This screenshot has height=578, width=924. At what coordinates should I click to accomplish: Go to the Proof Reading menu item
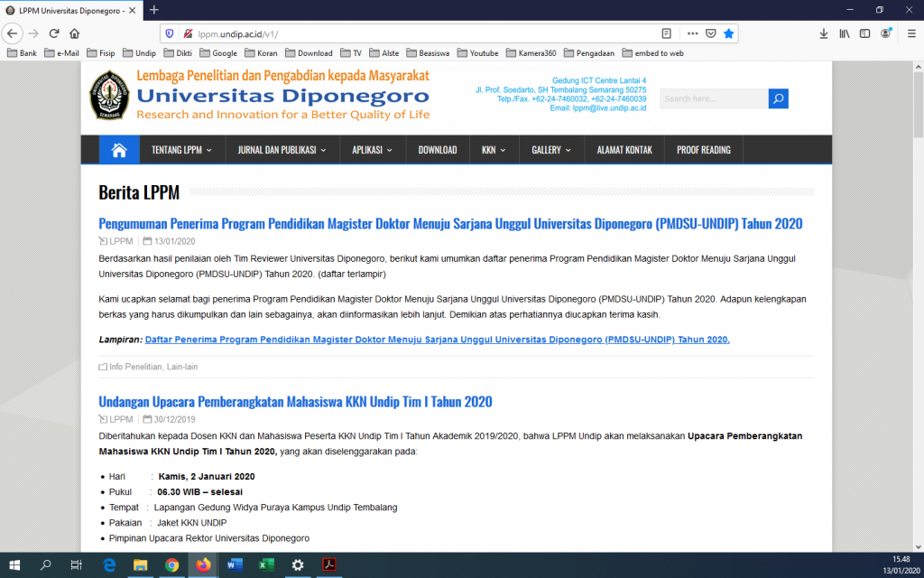704,150
